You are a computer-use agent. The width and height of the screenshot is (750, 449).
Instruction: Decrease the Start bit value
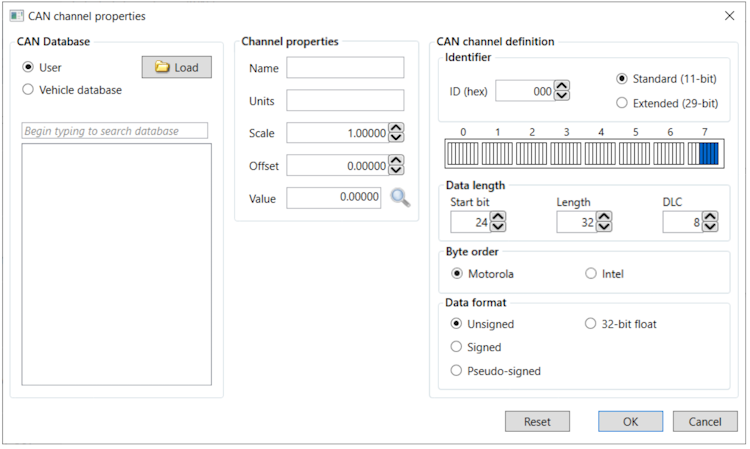498,227
